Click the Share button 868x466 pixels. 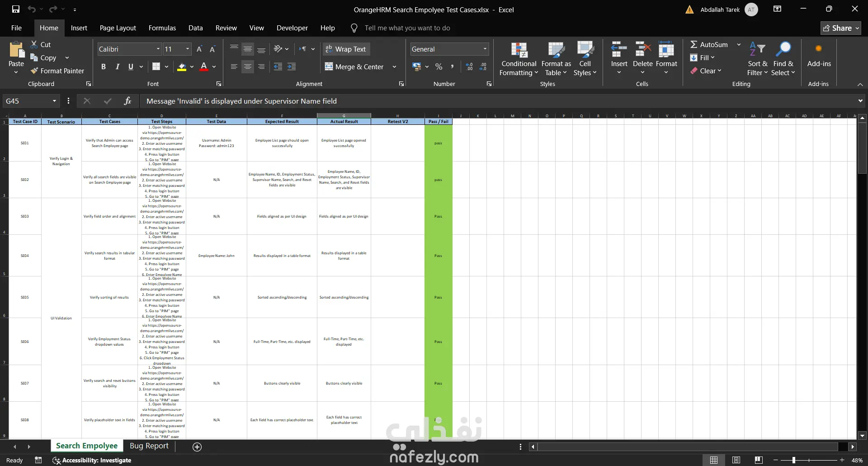840,28
